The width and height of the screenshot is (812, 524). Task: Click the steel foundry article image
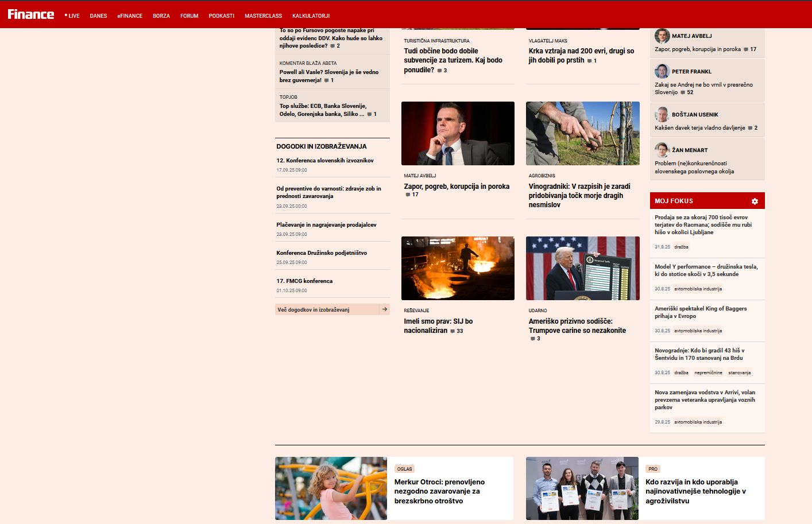[458, 268]
